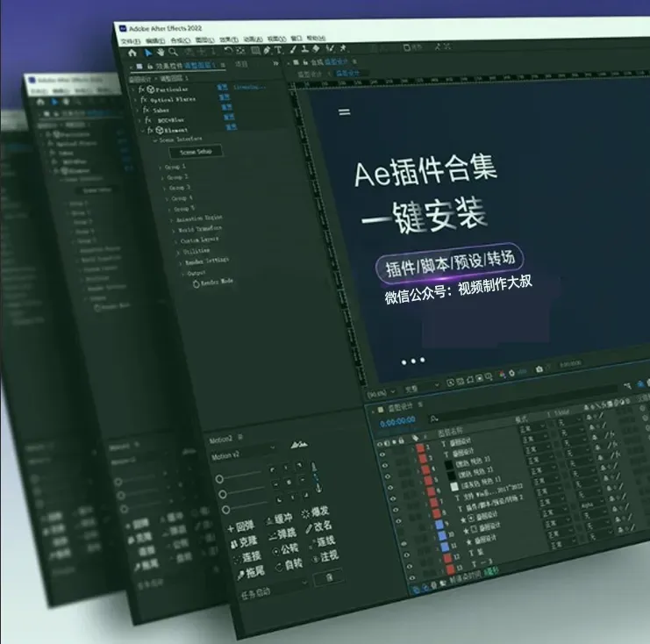The height and width of the screenshot is (644, 650).
Task: Expand the Render Settings group
Action: pyautogui.click(x=180, y=263)
